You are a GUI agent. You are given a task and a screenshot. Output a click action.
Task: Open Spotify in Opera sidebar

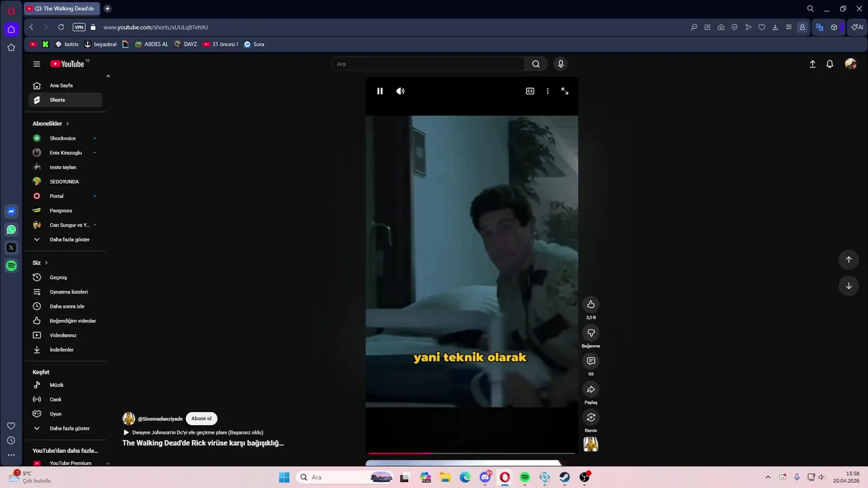tap(11, 266)
